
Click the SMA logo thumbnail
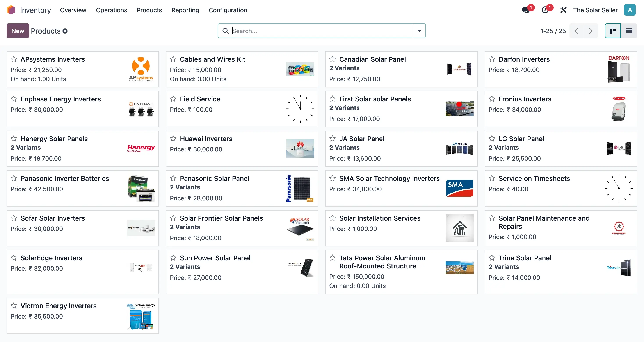point(459,188)
